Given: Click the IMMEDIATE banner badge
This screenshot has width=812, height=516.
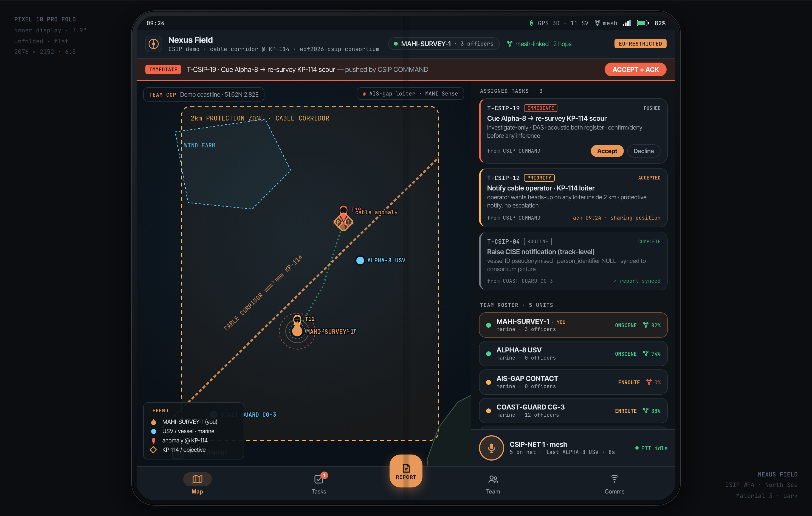Looking at the screenshot, I should 163,69.
